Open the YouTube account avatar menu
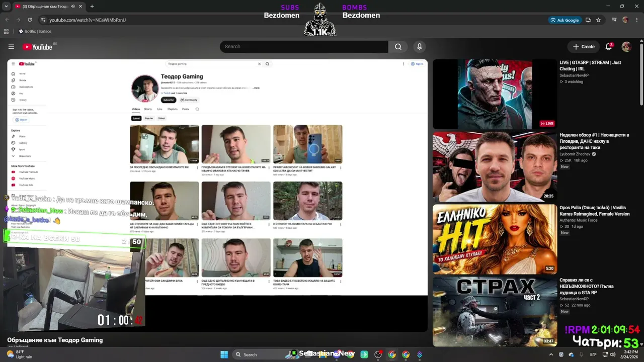The height and width of the screenshot is (362, 644). pos(626,47)
